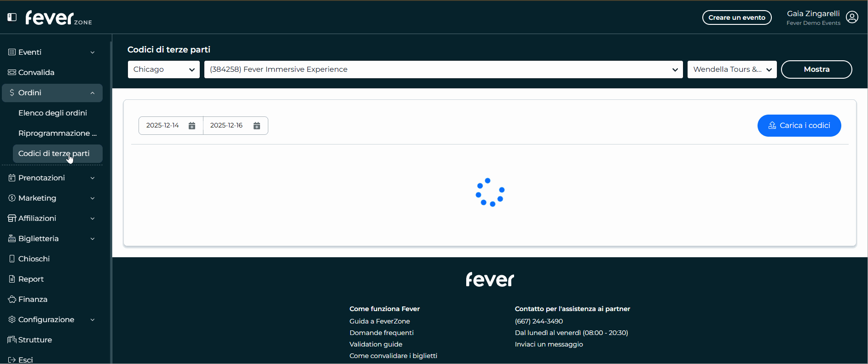Open Come convalidare i biglietti link

click(393, 356)
